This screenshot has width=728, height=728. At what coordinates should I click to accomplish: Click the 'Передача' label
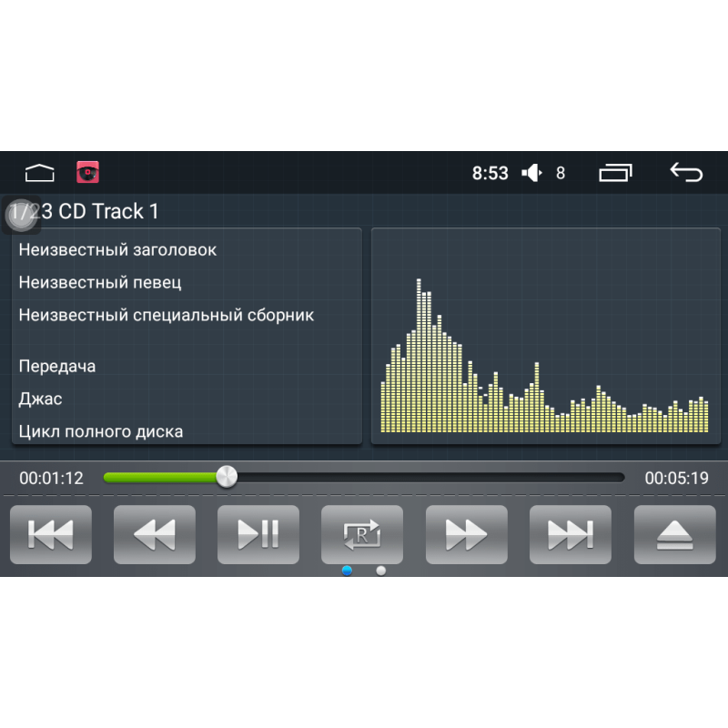pyautogui.click(x=57, y=367)
